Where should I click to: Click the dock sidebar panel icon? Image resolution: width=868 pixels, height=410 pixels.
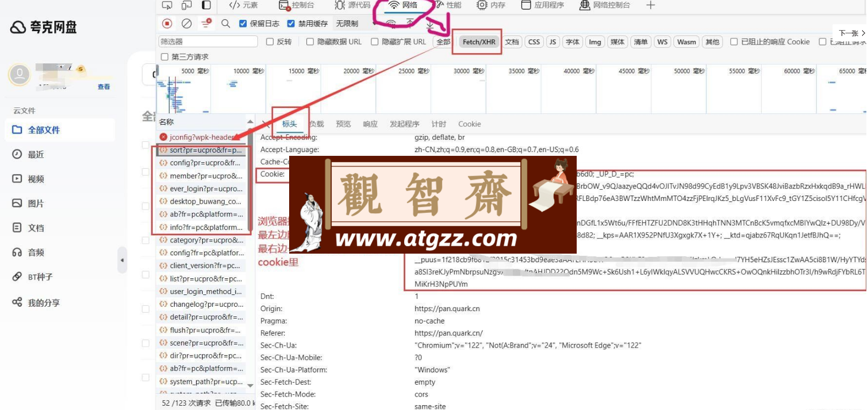[x=206, y=5]
